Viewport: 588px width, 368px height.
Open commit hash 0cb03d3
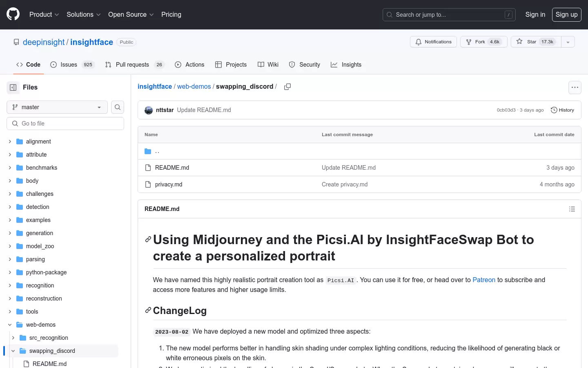tap(506, 110)
